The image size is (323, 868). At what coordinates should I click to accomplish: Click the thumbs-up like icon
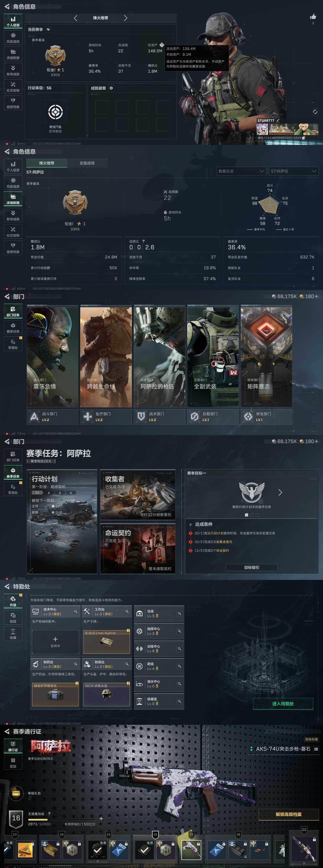tap(313, 17)
